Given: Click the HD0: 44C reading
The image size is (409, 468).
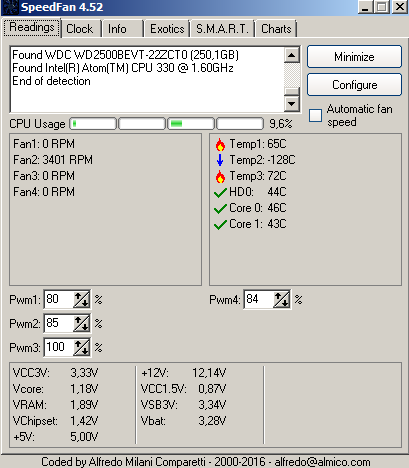Looking at the screenshot, I should (x=258, y=192).
